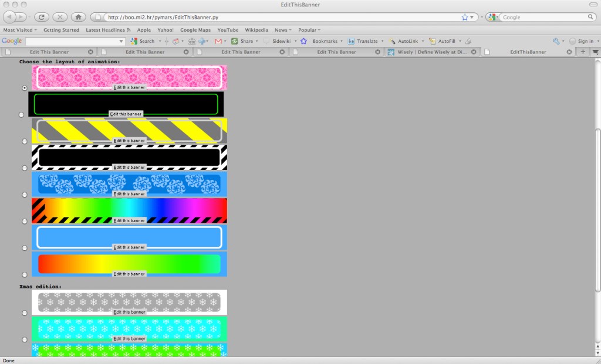The width and height of the screenshot is (601, 364).
Task: Bookmark this page with the star icon
Action: point(465,18)
